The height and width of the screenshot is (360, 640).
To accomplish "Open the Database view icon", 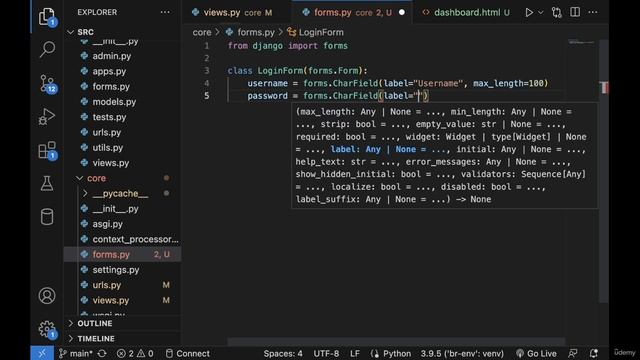I will tap(47, 217).
